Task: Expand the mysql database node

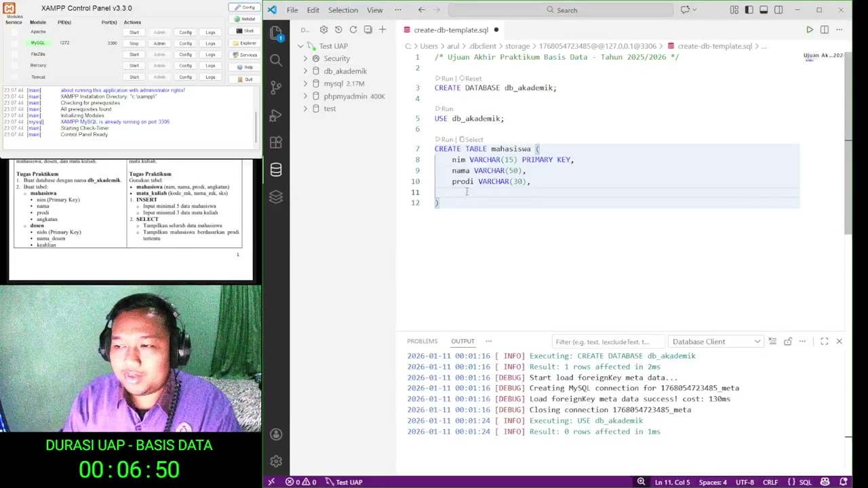Action: coord(305,83)
